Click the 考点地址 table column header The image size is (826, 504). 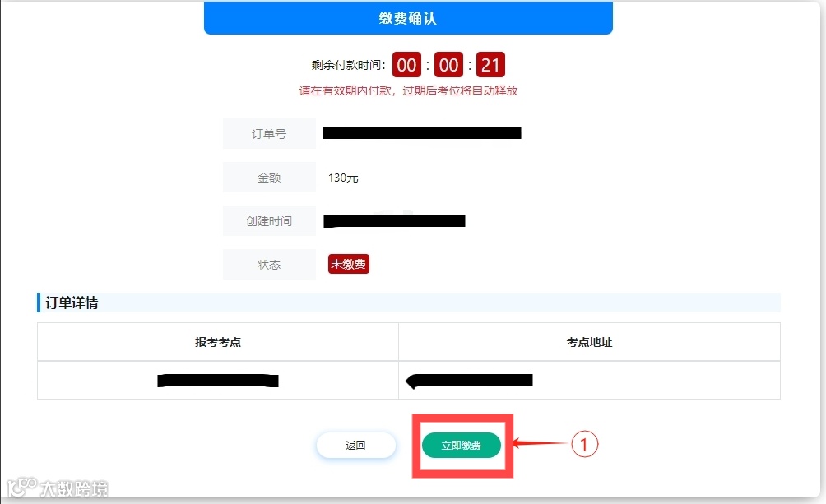[589, 342]
